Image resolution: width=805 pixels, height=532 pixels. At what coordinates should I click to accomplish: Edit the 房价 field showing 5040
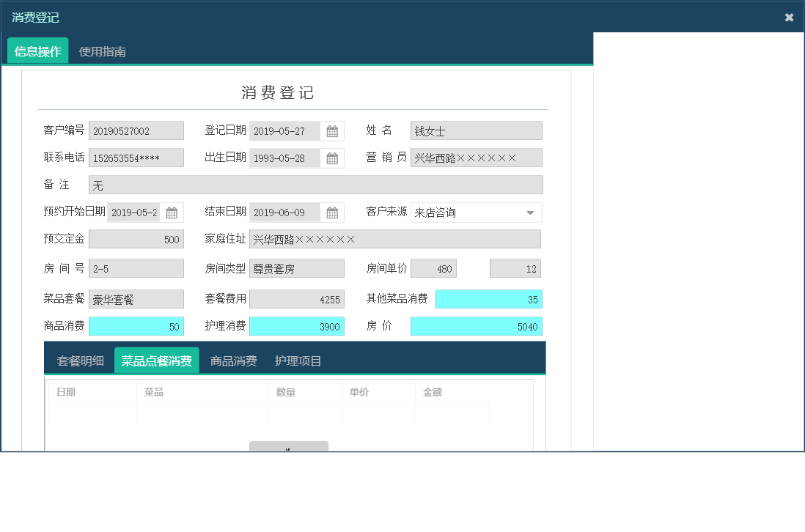(476, 325)
